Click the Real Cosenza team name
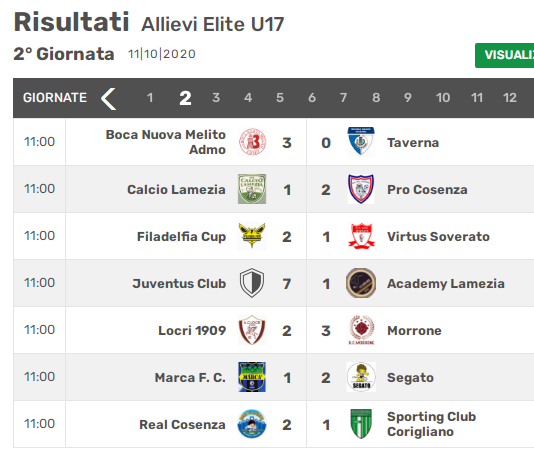 183,425
